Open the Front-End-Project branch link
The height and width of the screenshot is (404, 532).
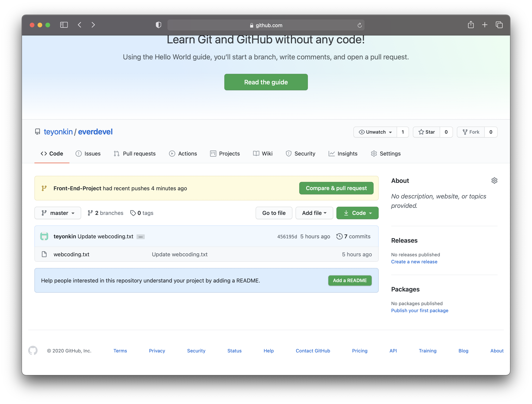[77, 188]
